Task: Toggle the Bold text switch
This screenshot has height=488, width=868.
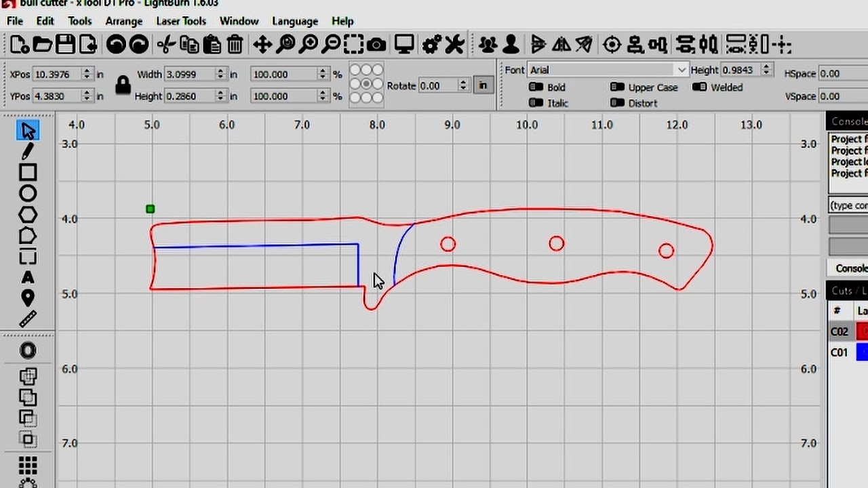Action: (536, 87)
